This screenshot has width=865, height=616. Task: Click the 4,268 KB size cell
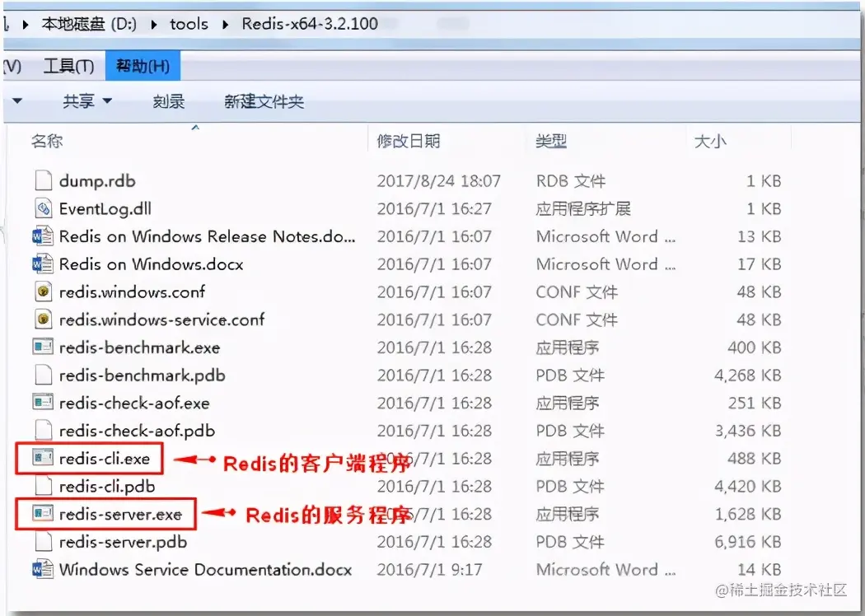747,375
